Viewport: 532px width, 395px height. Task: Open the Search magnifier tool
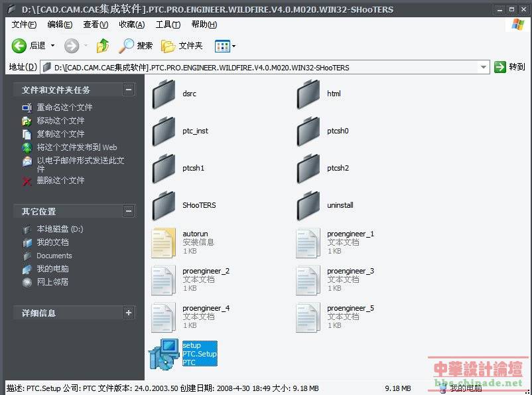point(126,46)
